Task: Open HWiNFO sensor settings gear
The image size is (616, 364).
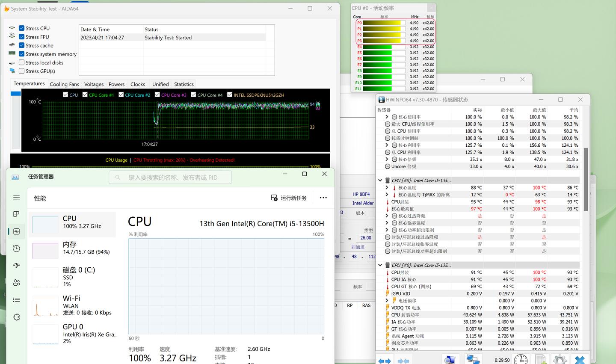Action: [560, 359]
